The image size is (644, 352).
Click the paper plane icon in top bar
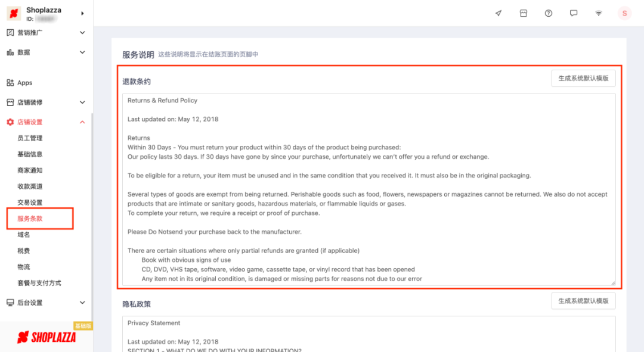[499, 13]
